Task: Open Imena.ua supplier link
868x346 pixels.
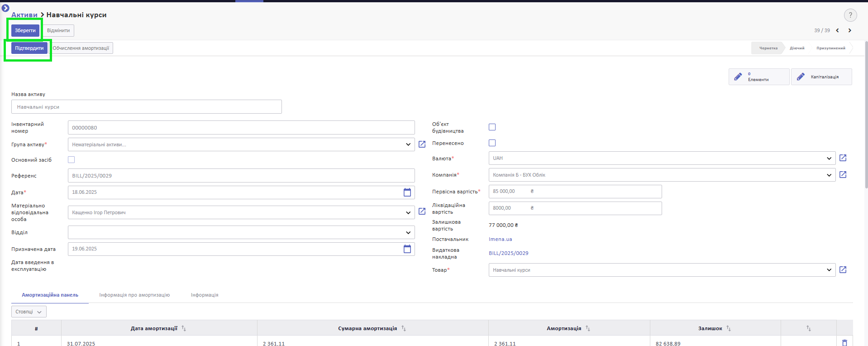Action: coord(501,239)
